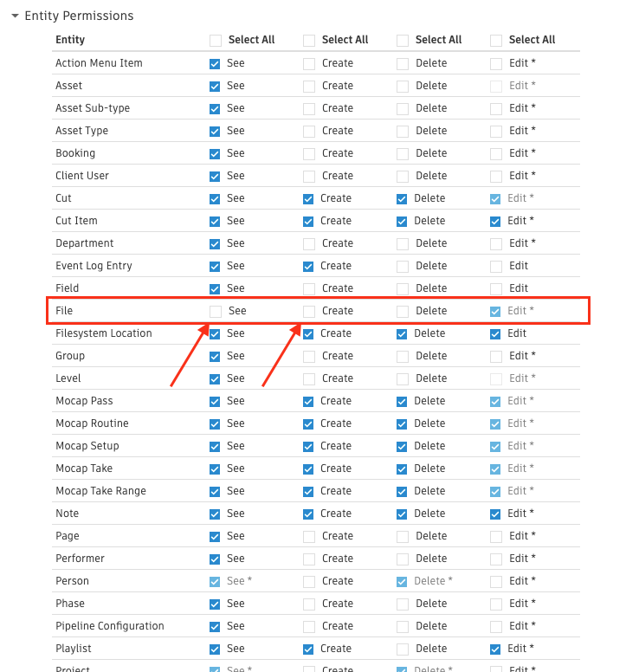Disable Delete permission for Cut
Image resolution: width=639 pixels, height=672 pixels.
[x=403, y=198]
